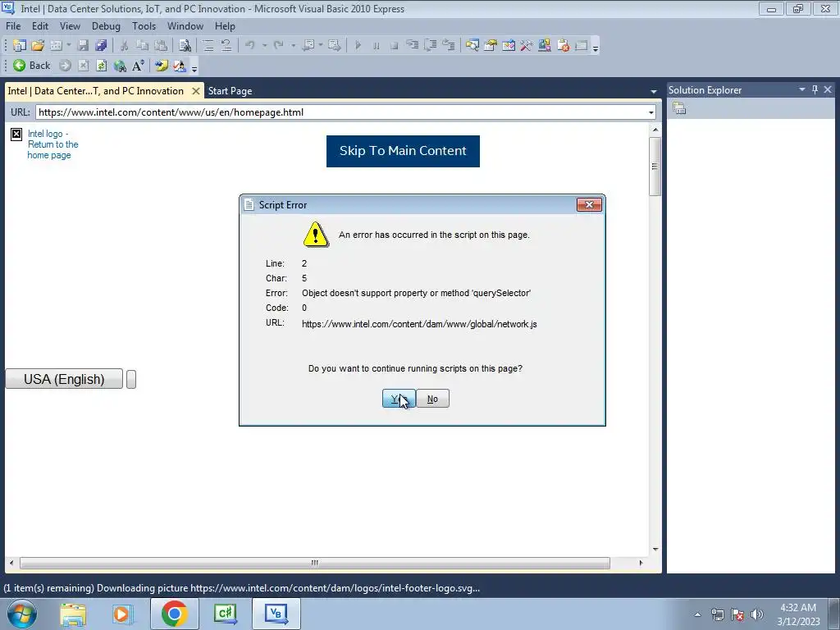The width and height of the screenshot is (840, 630).
Task: Click the Text Size font icon
Action: (x=138, y=66)
